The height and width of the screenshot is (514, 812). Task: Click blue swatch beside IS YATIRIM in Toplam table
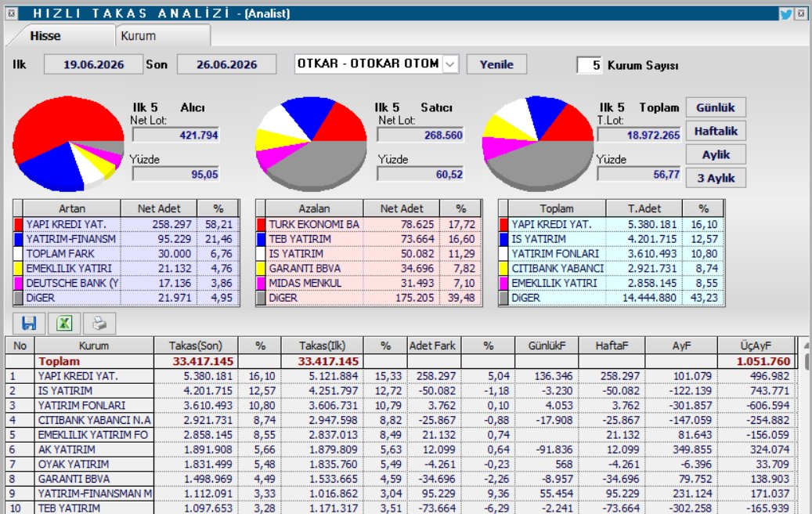point(503,239)
